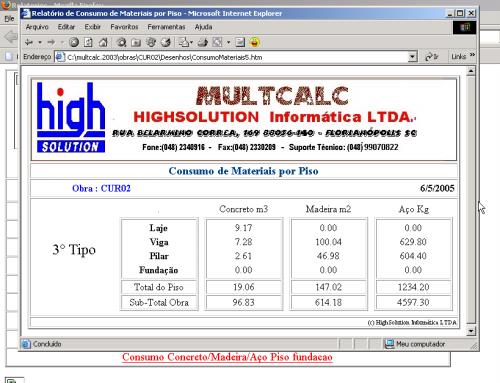Click the Forward arrow button
Image resolution: width=500 pixels, height=383 pixels.
pyautogui.click(x=51, y=42)
